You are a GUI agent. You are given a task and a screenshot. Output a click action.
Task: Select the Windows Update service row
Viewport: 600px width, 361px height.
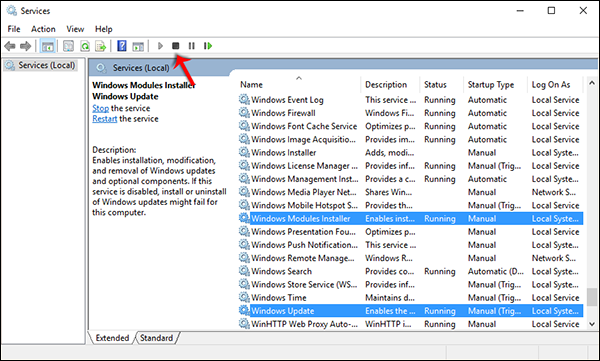(411, 310)
